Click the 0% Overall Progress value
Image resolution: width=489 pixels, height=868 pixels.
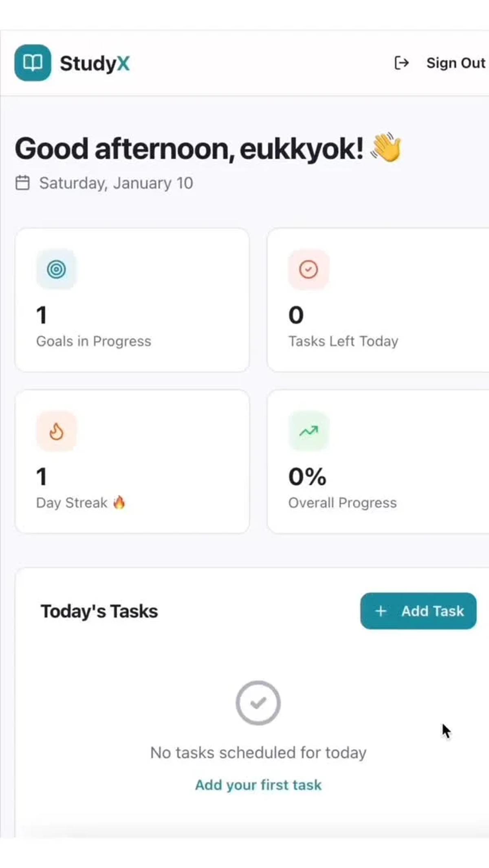[307, 477]
